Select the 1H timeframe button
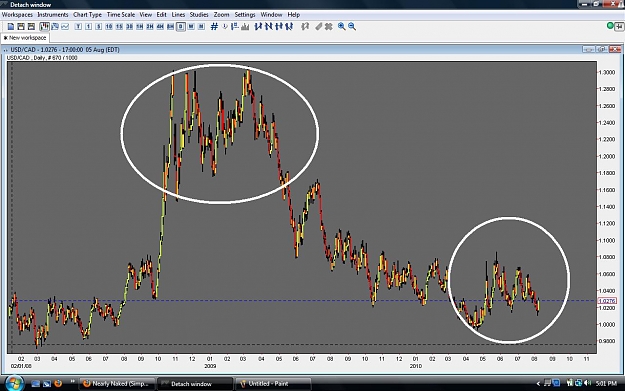The width and height of the screenshot is (625, 391). 140,27
